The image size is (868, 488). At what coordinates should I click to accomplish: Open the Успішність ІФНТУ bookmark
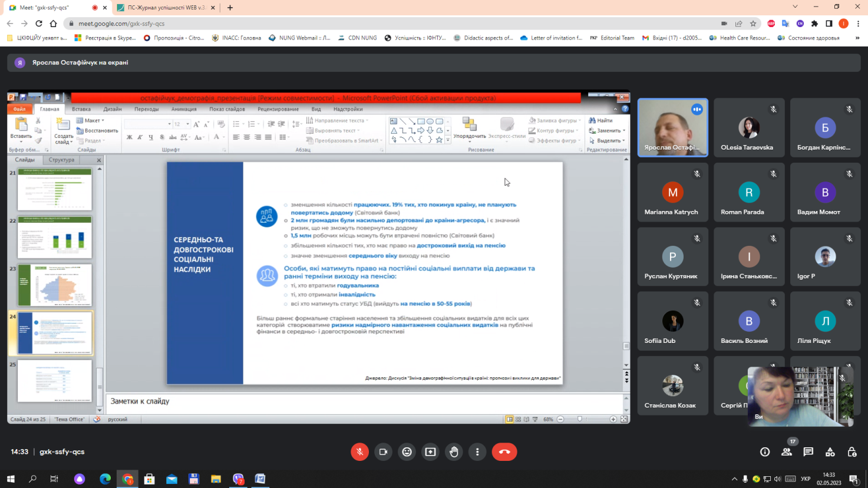coord(415,38)
